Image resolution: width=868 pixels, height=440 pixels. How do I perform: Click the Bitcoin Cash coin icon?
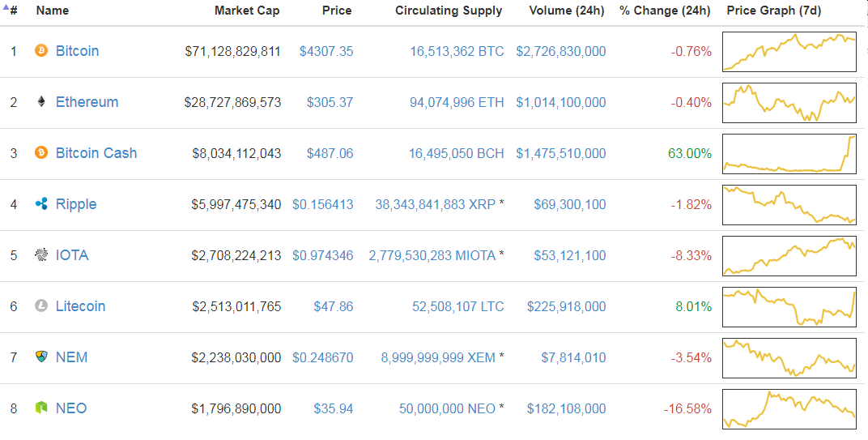[41, 153]
